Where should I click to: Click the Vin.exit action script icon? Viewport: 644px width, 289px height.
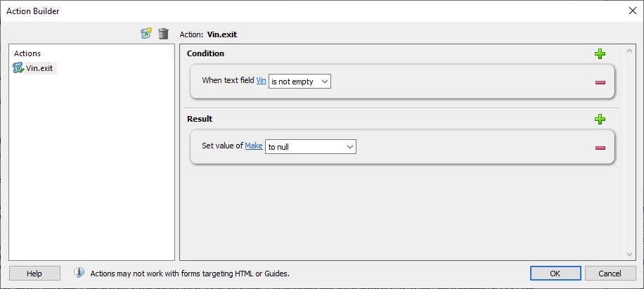(x=18, y=68)
